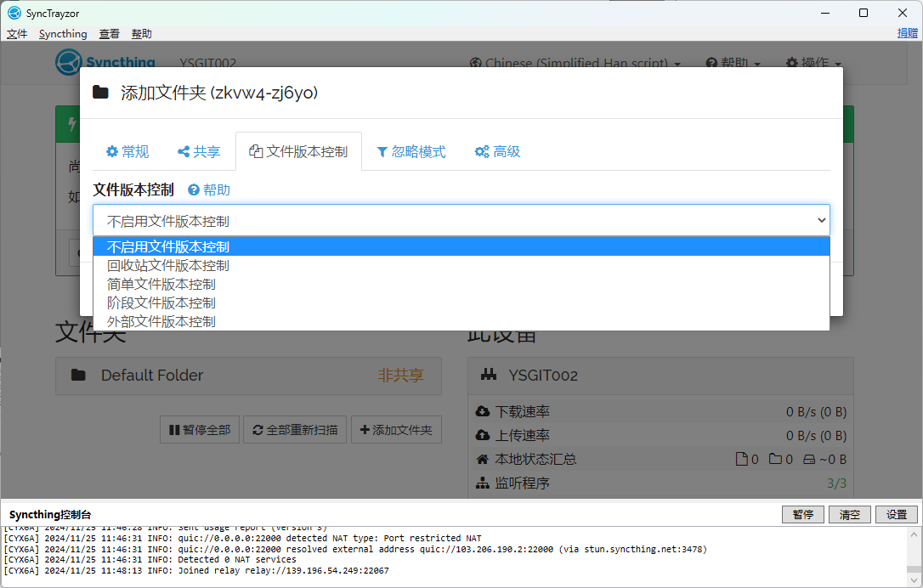
Task: Click the 0 B/s download rate value
Action: (x=817, y=411)
